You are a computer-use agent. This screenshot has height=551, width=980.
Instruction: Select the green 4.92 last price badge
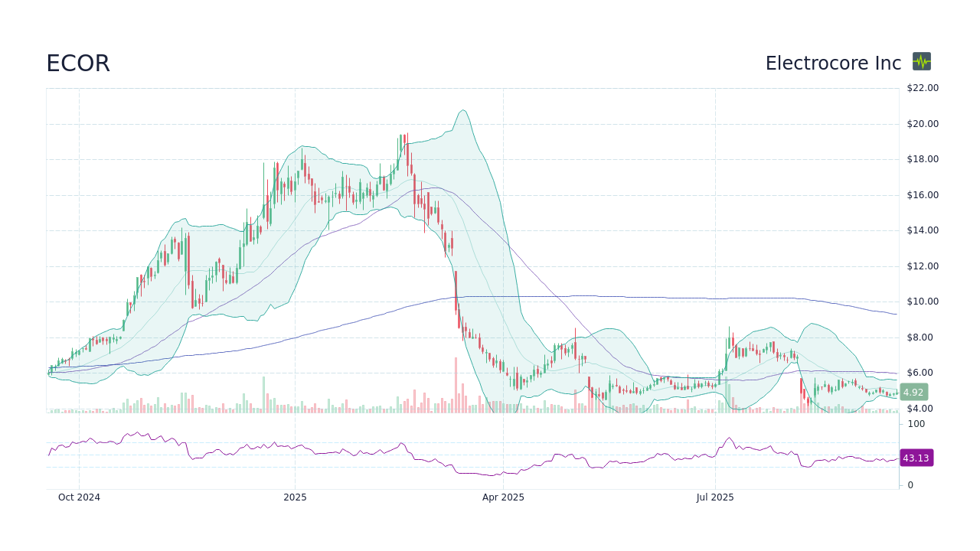tap(913, 392)
